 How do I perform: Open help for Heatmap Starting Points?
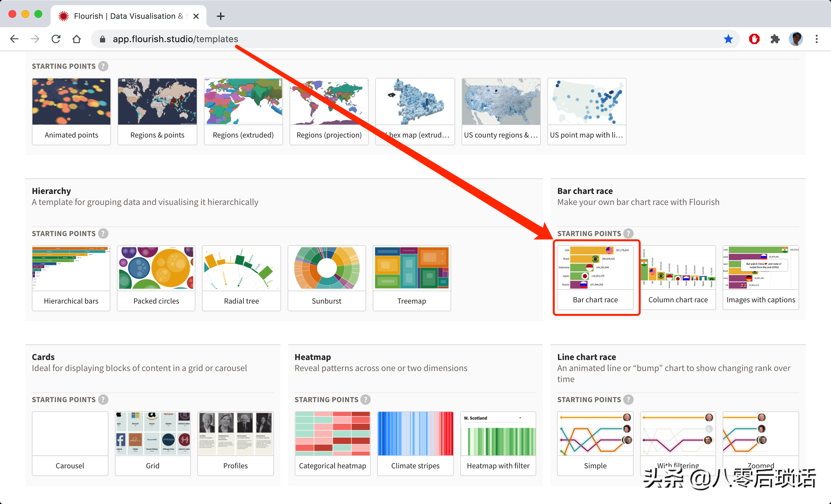tap(366, 400)
